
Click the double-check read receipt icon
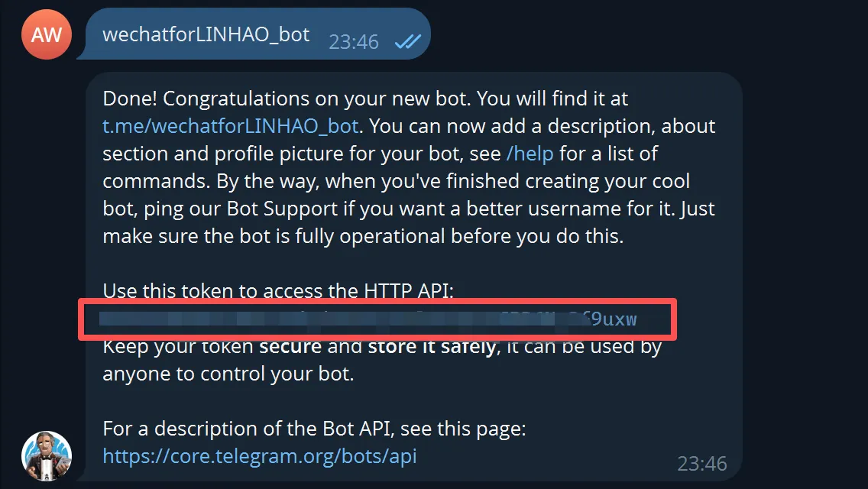(407, 41)
